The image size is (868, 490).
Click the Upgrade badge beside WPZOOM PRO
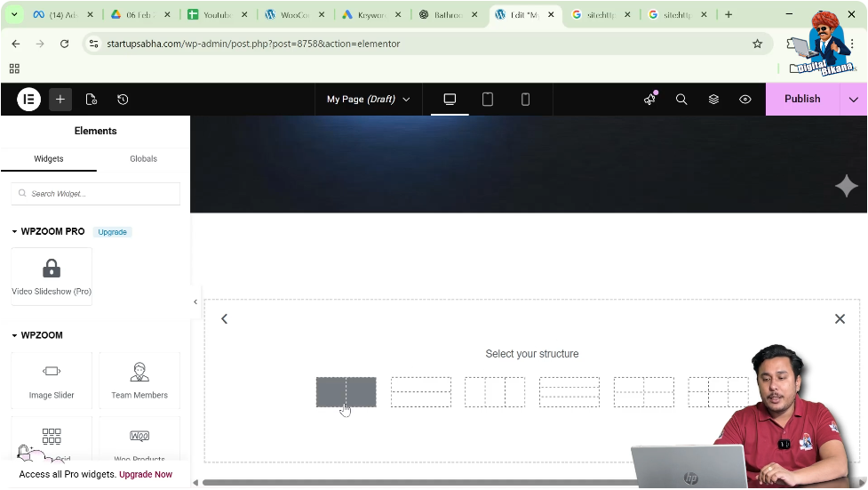click(x=112, y=232)
